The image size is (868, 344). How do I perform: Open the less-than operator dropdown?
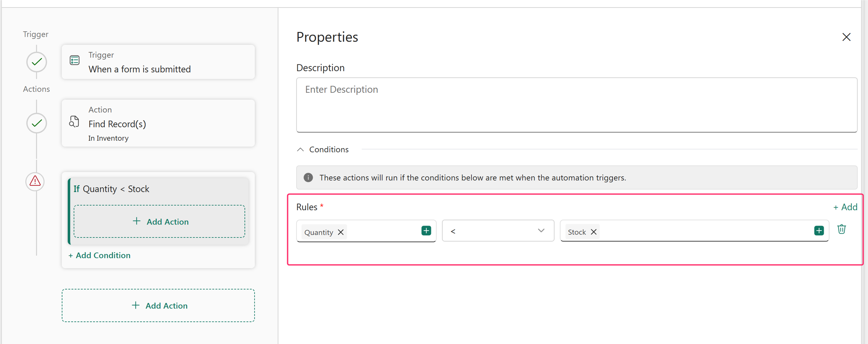(x=498, y=231)
